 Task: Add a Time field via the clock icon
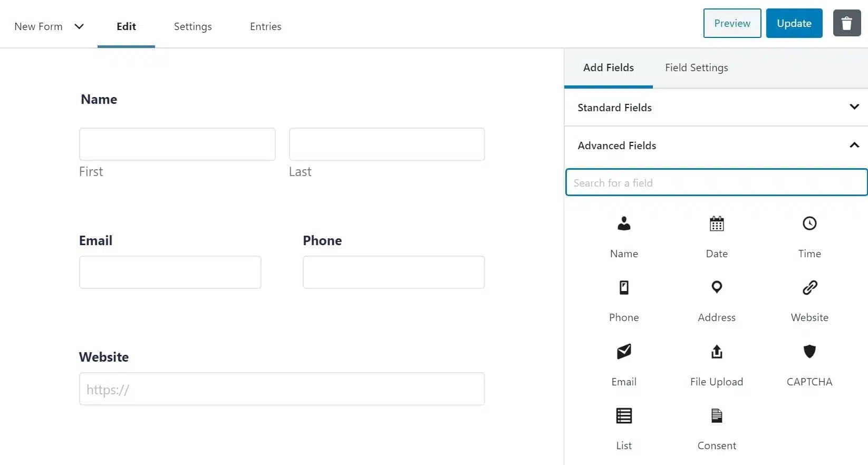[x=809, y=224]
